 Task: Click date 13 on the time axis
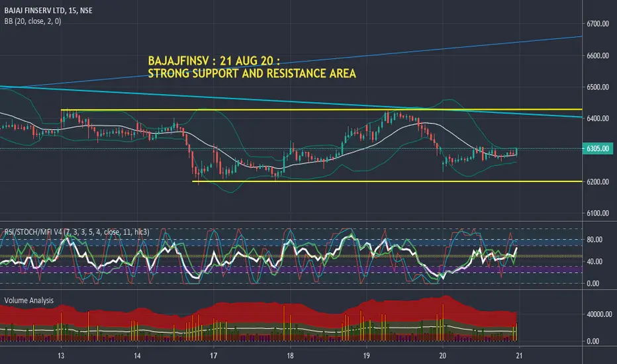click(x=61, y=356)
